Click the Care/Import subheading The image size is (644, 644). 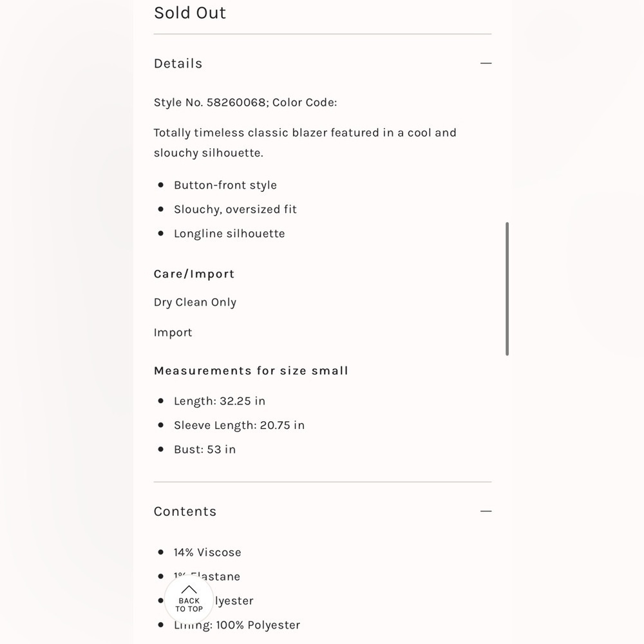click(194, 274)
